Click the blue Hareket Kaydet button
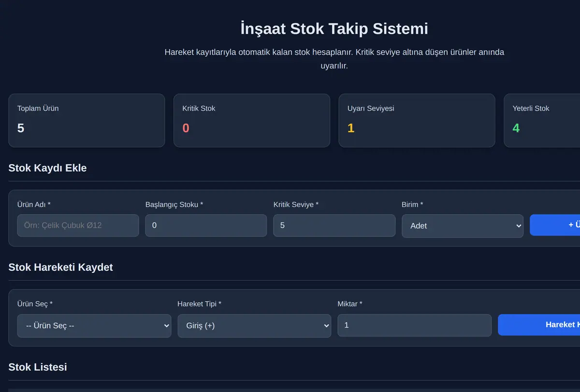The height and width of the screenshot is (392, 580). click(539, 325)
